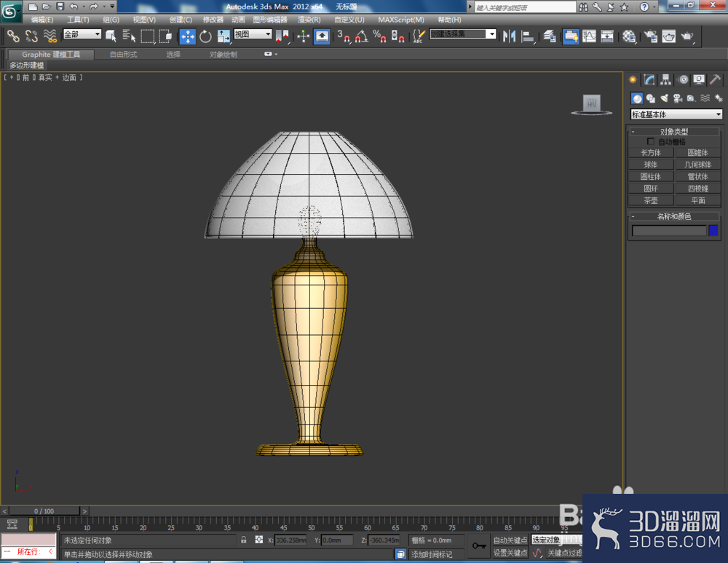Open the Material Editor
The width and height of the screenshot is (728, 563).
point(629,36)
